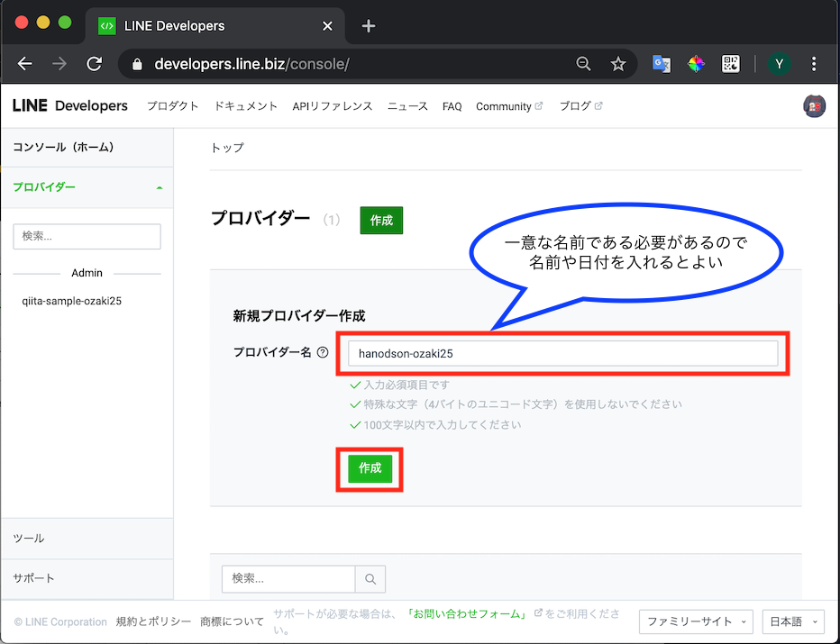The height and width of the screenshot is (644, 840).
Task: Open the color wheel extension icon
Action: pyautogui.click(x=696, y=64)
